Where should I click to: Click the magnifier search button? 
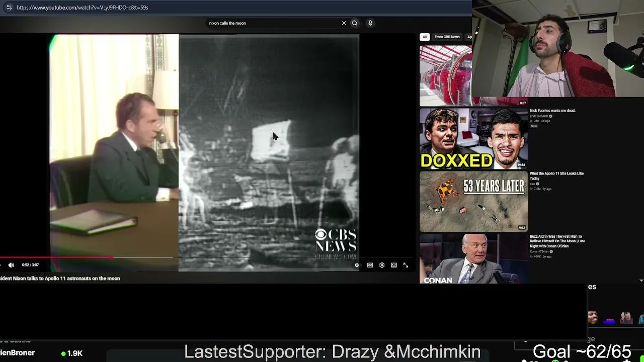tap(355, 23)
